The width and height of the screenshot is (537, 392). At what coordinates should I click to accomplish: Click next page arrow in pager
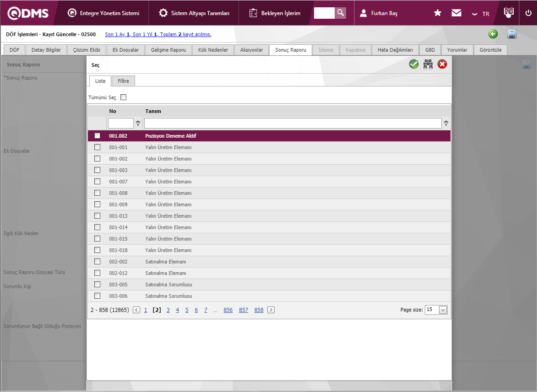pos(271,310)
